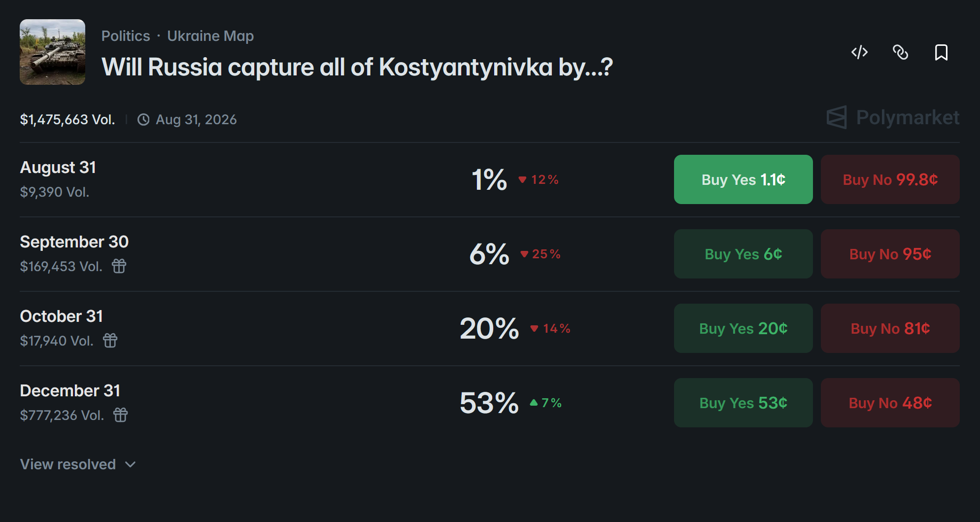Click the Polymarket logo

point(893,117)
